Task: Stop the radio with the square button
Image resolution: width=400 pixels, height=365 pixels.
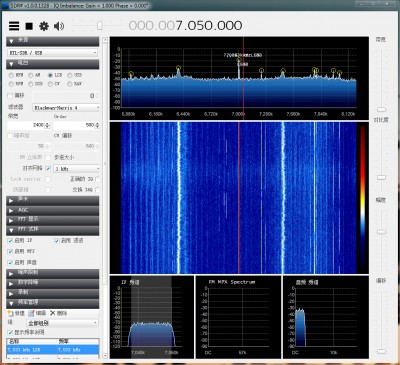Action: pos(29,26)
